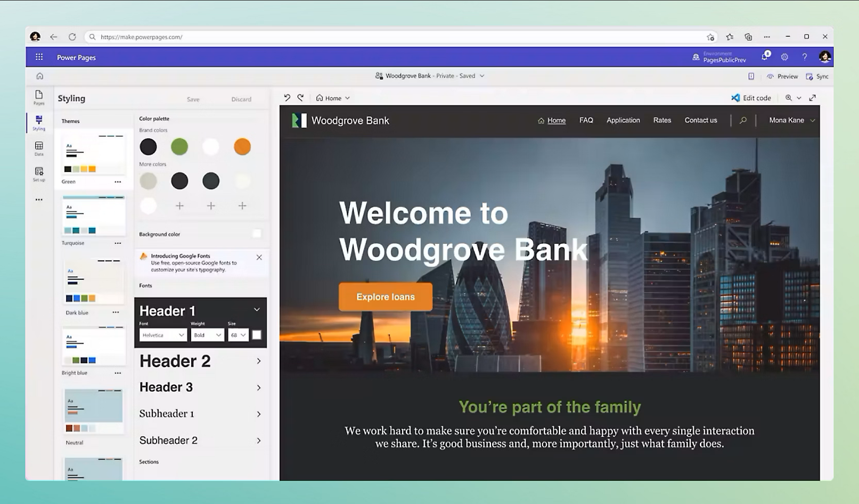Select the orange brand color swatch
The image size is (859, 504).
(242, 147)
